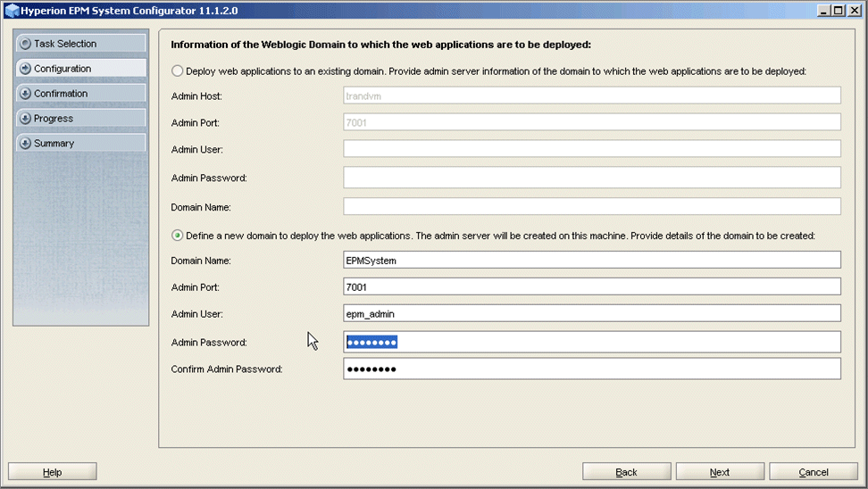
Task: Click the Configuration step arrow icon
Action: point(26,69)
